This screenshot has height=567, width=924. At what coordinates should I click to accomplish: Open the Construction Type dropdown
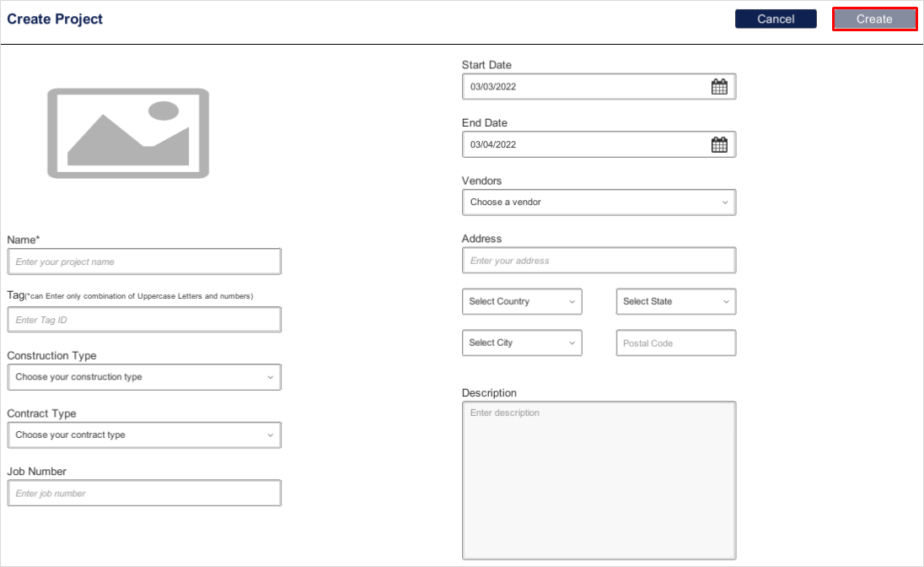pos(144,377)
